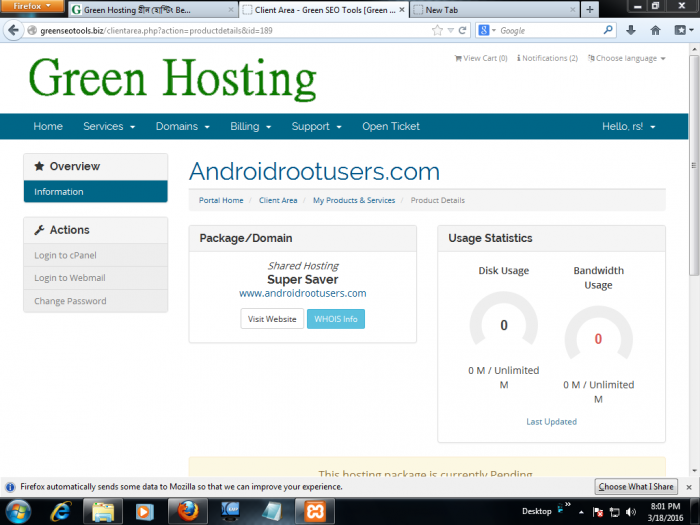Viewport: 700px width, 525px height.
Task: Close the Client Area tab
Action: [402, 9]
